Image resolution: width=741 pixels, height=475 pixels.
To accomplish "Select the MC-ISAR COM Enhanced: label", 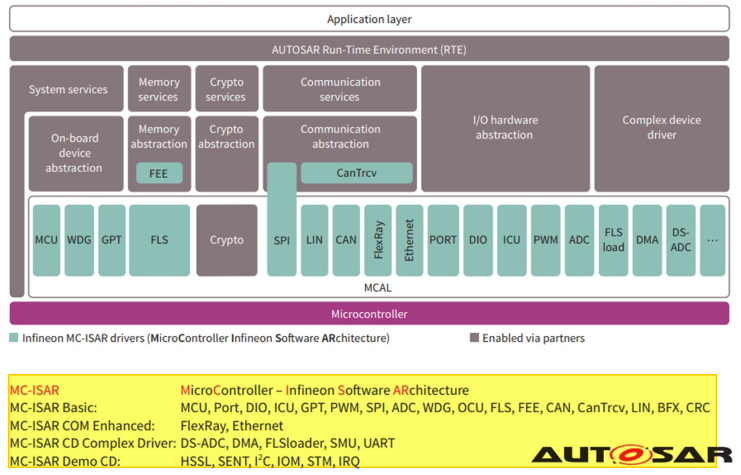I will [x=82, y=426].
